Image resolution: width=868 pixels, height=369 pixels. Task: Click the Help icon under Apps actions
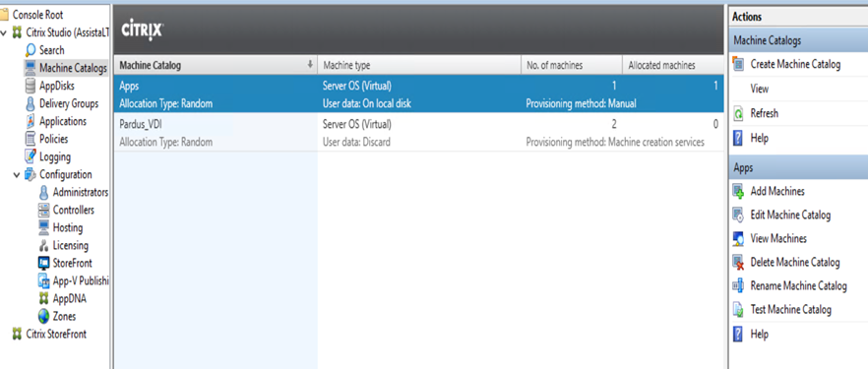pyautogui.click(x=738, y=335)
